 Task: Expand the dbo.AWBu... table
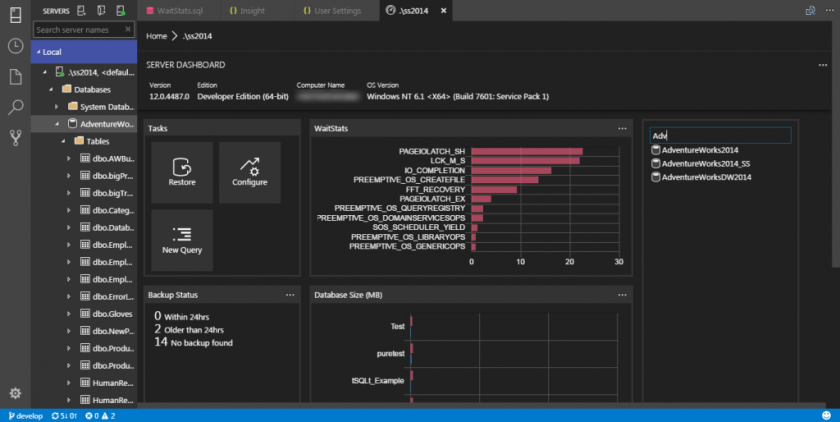69,159
